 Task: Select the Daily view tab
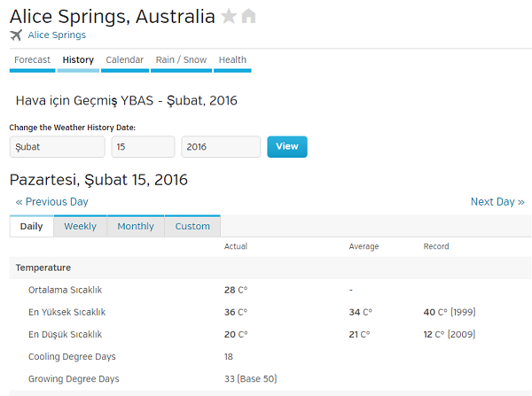point(32,226)
